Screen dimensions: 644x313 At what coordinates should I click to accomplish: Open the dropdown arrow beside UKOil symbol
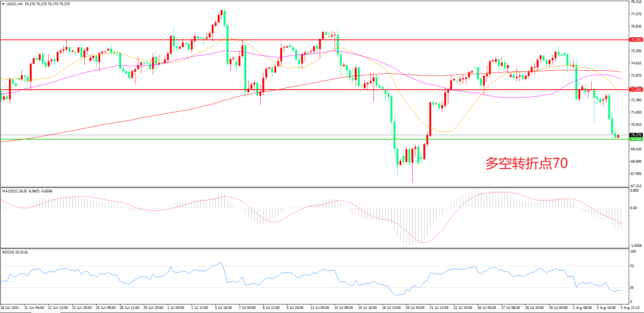pyautogui.click(x=3, y=4)
